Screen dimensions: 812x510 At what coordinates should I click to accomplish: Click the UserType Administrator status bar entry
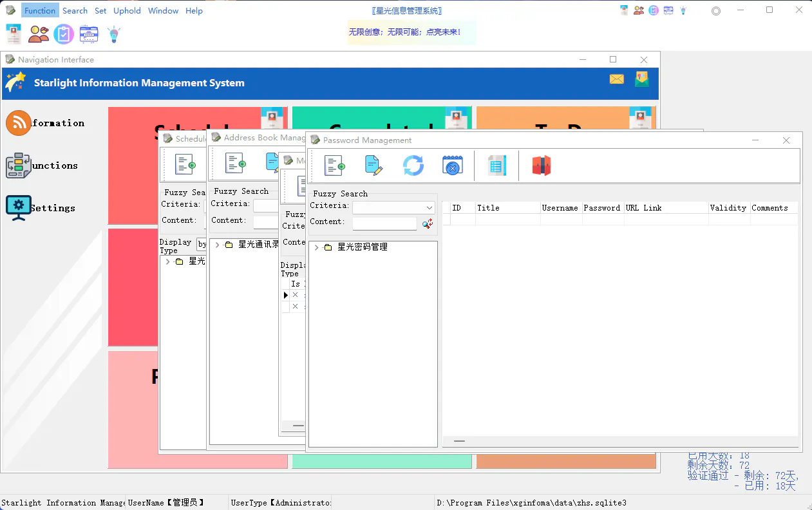[x=281, y=503]
